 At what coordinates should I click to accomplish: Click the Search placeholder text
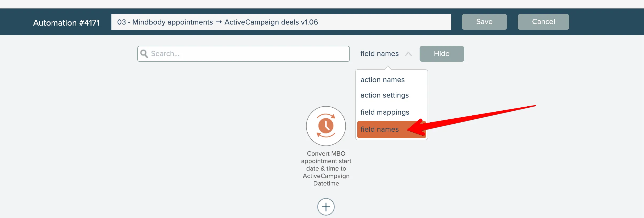165,54
